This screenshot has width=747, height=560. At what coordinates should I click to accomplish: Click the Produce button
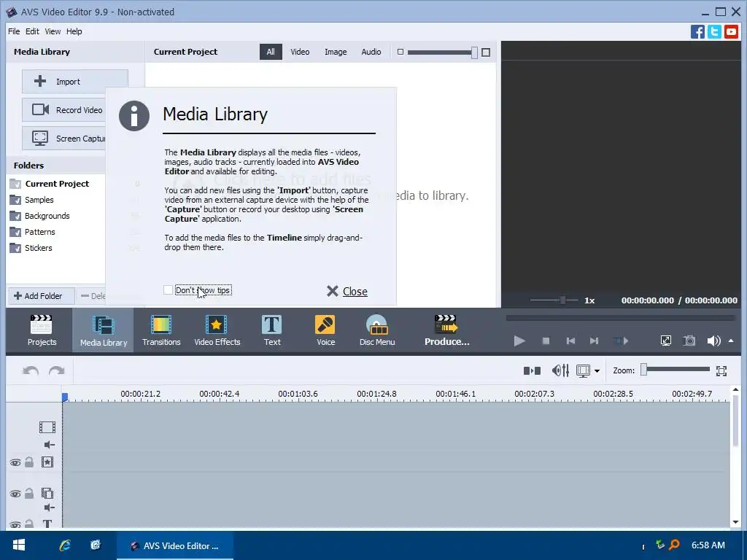(x=446, y=330)
